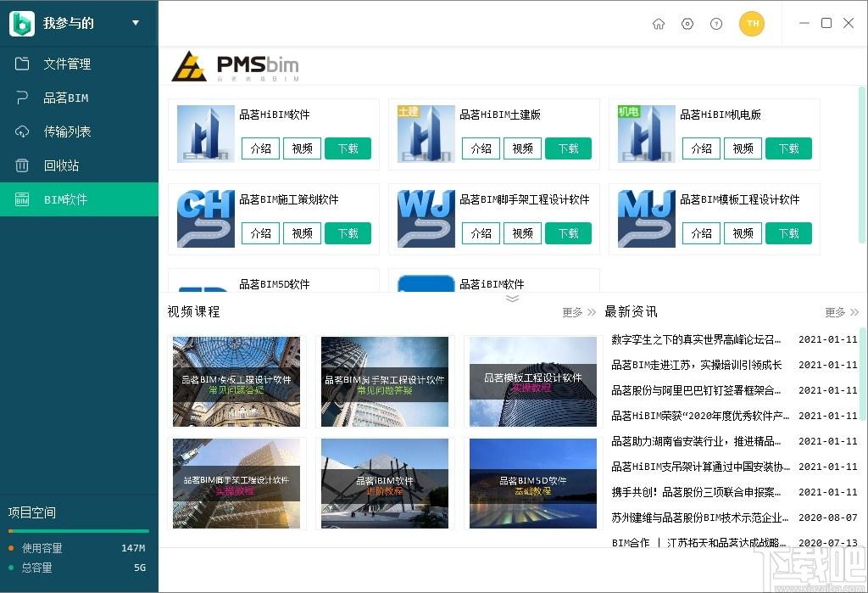Download 品茗HiBIM软件
This screenshot has width=868, height=593.
[x=348, y=148]
